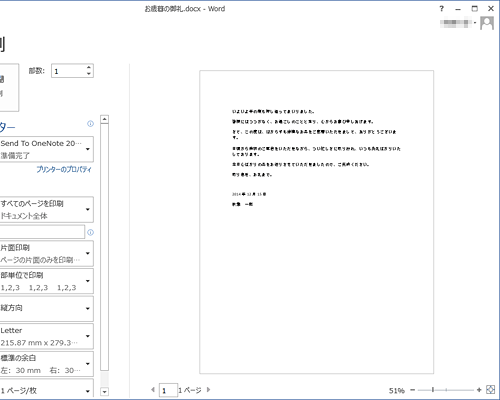Open Word help question mark icon
500x400 pixels.
(441, 9)
